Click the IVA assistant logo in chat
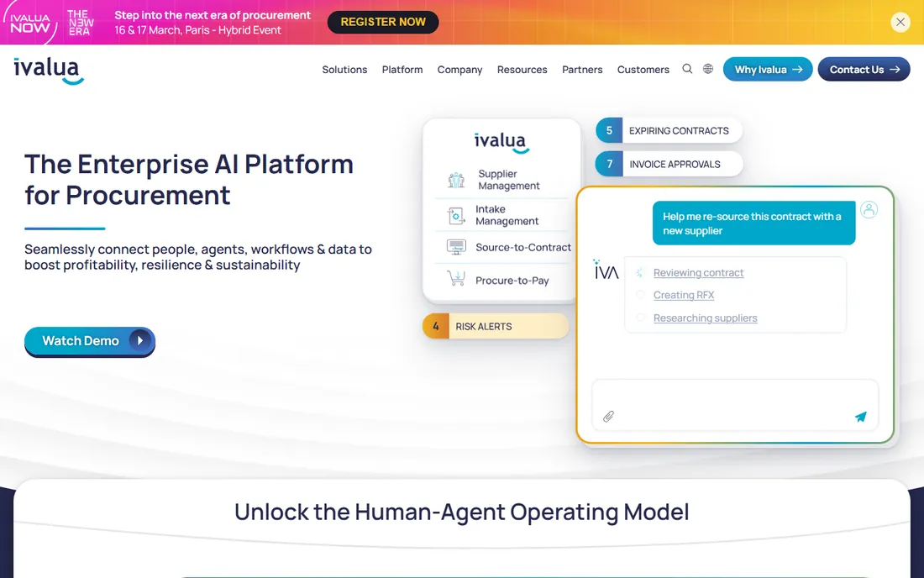Screen dimensions: 924x578 coord(606,270)
